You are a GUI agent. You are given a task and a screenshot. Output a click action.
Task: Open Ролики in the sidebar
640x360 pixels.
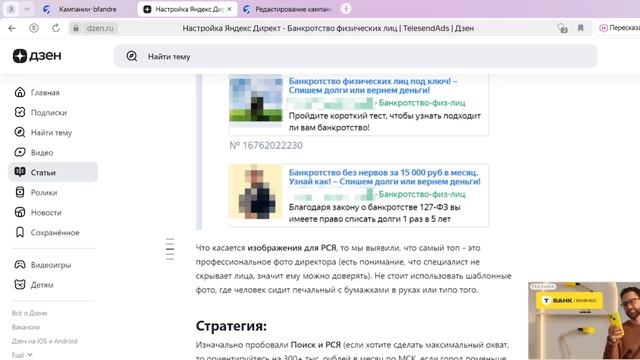(x=53, y=193)
